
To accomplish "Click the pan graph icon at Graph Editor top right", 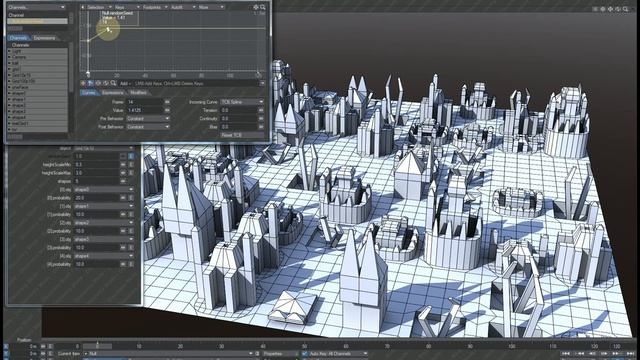I will (x=256, y=7).
